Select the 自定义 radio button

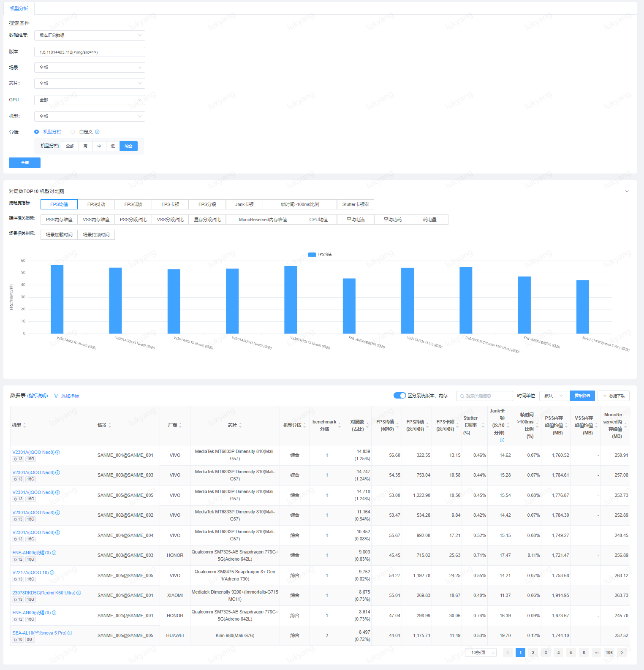pos(73,132)
